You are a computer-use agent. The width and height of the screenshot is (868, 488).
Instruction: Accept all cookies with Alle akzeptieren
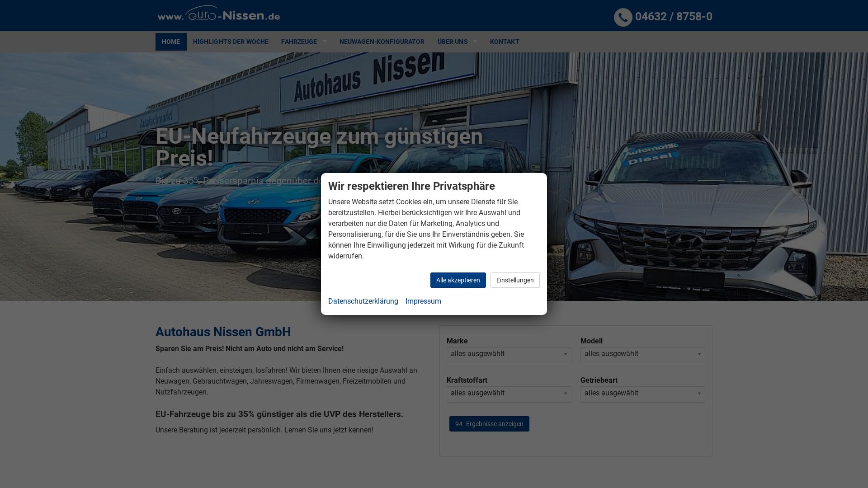pos(458,280)
